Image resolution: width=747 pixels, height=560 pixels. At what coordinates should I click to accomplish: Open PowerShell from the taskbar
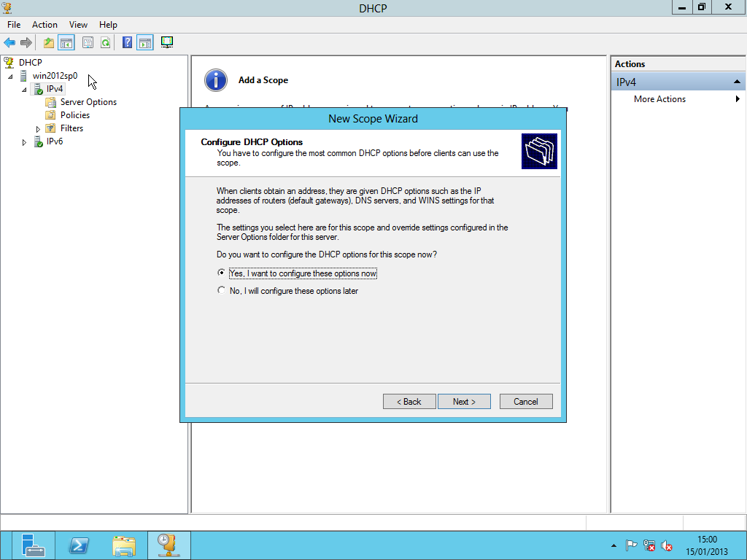[79, 545]
